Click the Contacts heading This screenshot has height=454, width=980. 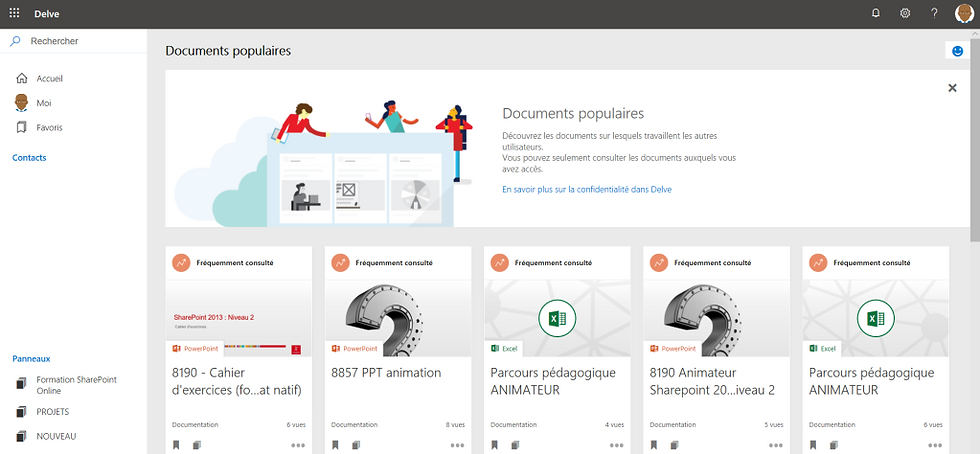coord(29,158)
